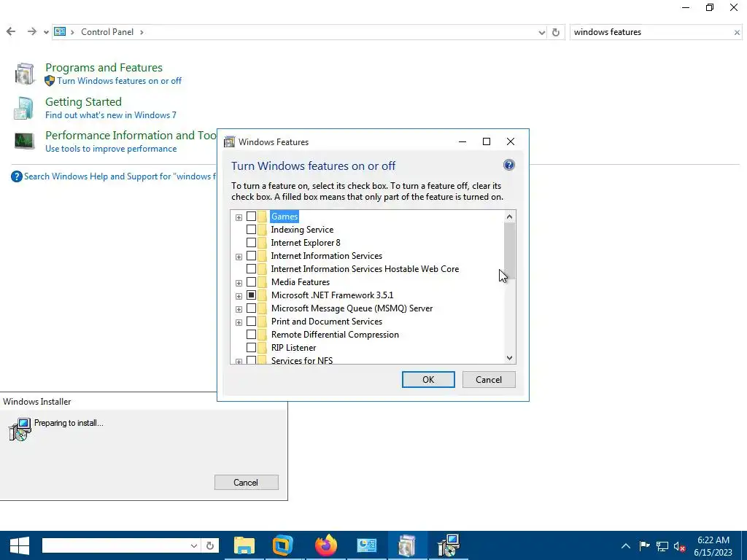Image resolution: width=747 pixels, height=560 pixels.
Task: Check the Remote Differential Compression box
Action: pos(251,335)
